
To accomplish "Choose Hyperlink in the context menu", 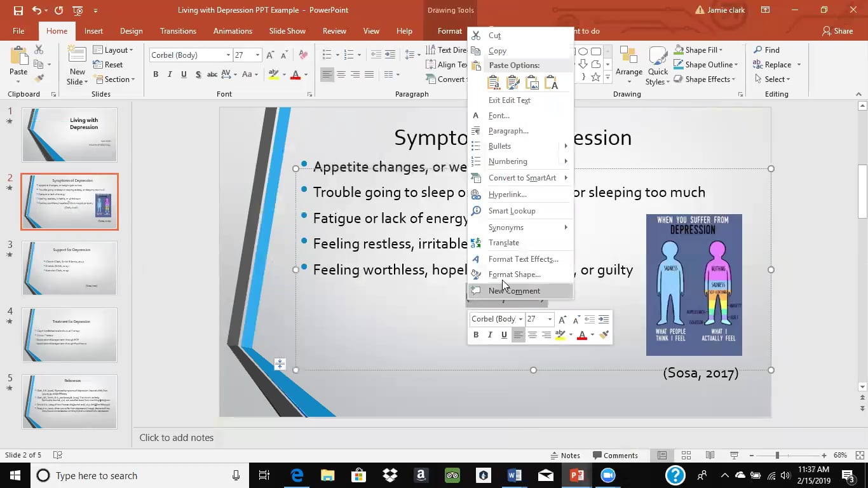I will (x=507, y=194).
